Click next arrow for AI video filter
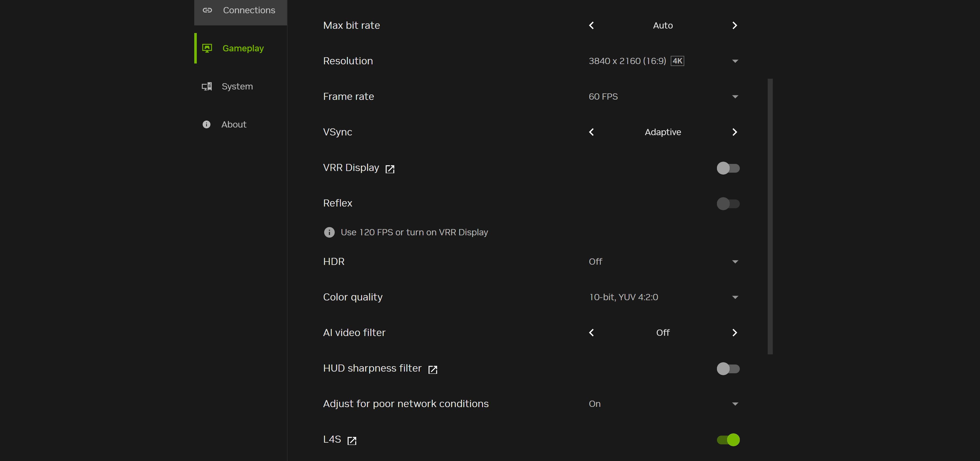This screenshot has width=980, height=461. [735, 333]
